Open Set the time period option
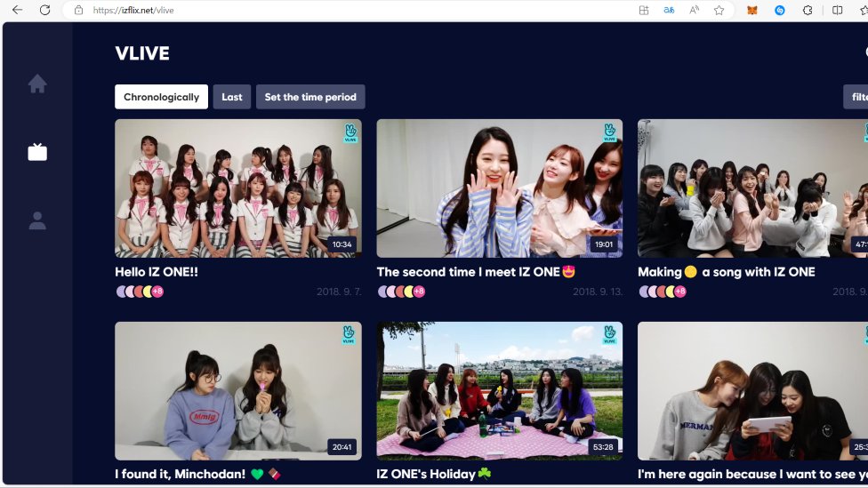 click(x=310, y=97)
